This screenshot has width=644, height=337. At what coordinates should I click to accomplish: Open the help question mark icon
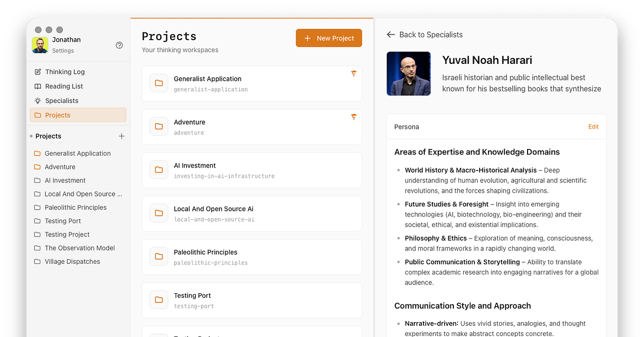tap(120, 45)
